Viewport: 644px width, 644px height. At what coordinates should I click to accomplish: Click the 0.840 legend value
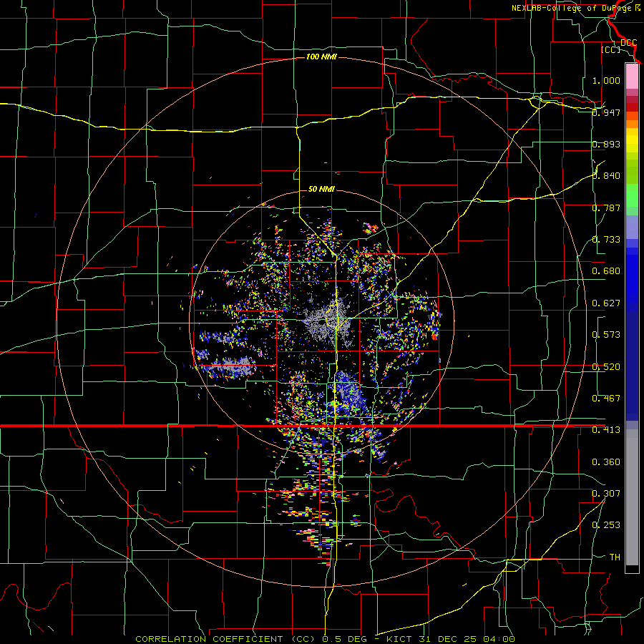(x=606, y=176)
